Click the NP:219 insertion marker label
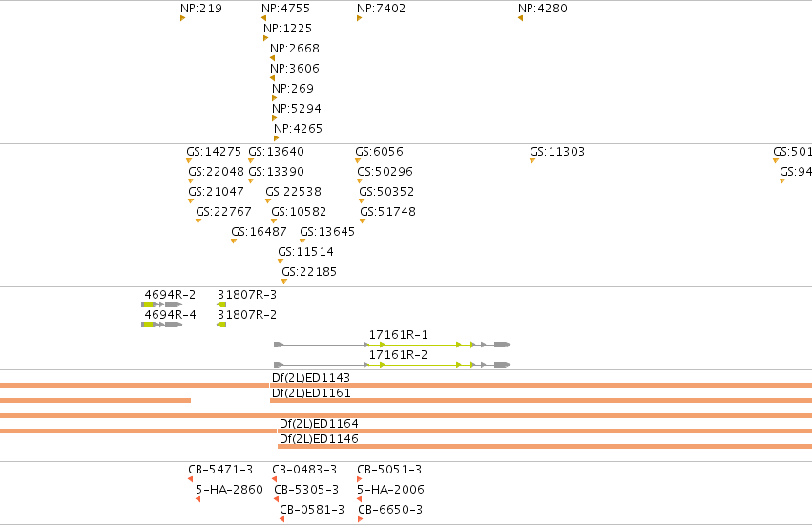Screen dimensions: 812x525 coord(201,9)
